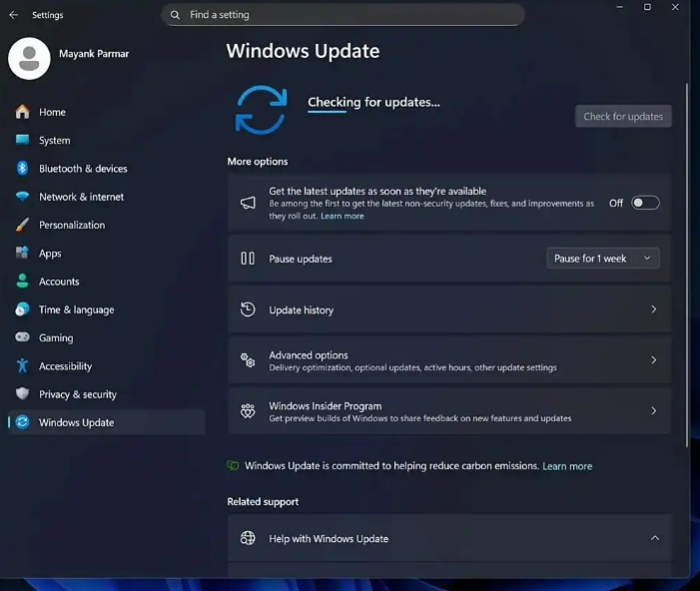The width and height of the screenshot is (700, 591).
Task: Click the Time & language globe icon
Action: click(x=22, y=308)
